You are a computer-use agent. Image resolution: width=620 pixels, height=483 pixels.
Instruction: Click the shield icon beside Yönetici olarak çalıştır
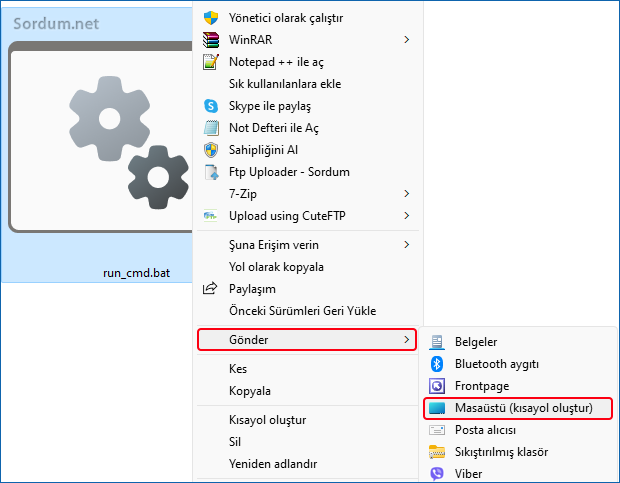click(x=210, y=18)
